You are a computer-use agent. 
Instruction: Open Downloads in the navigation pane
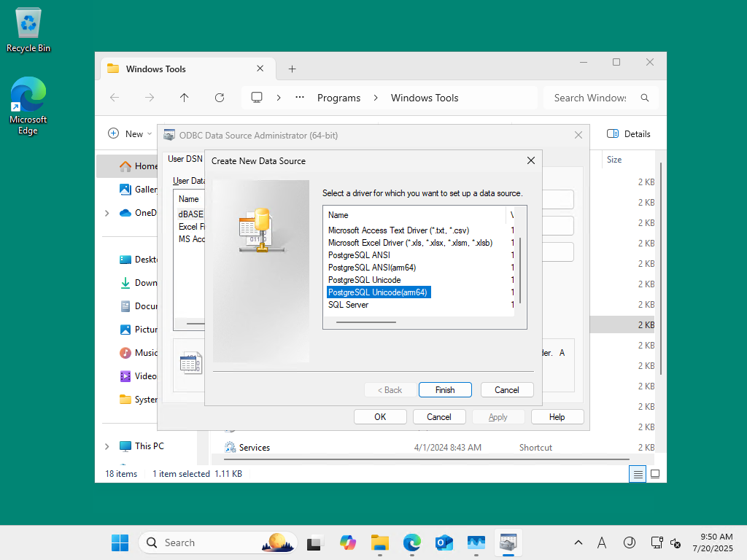[138, 283]
